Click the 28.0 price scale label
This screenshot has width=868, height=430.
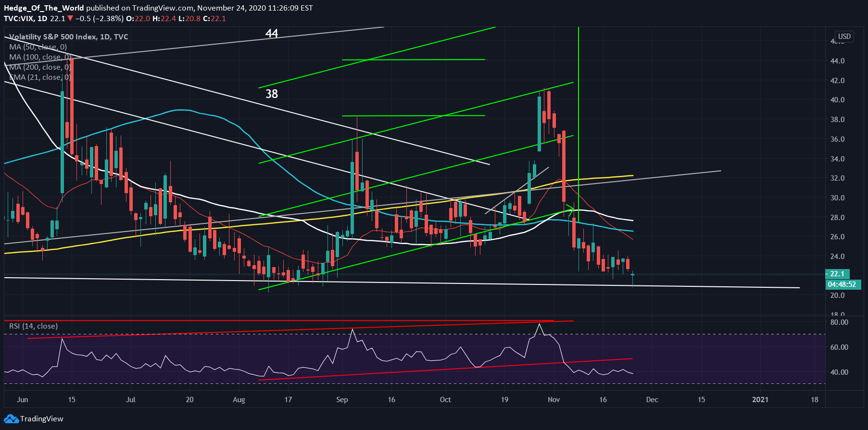point(837,218)
